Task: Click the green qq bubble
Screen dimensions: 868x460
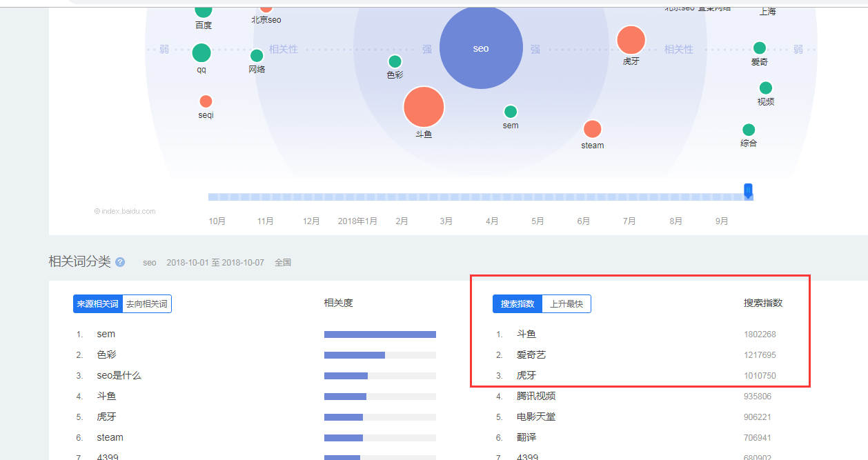Action: click(201, 52)
